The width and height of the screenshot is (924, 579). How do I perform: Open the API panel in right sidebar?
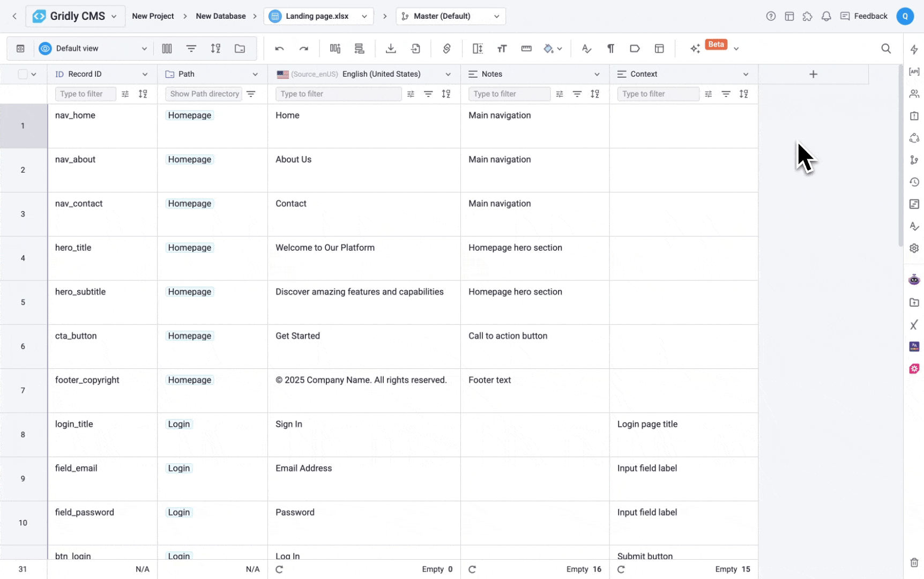pos(914,71)
